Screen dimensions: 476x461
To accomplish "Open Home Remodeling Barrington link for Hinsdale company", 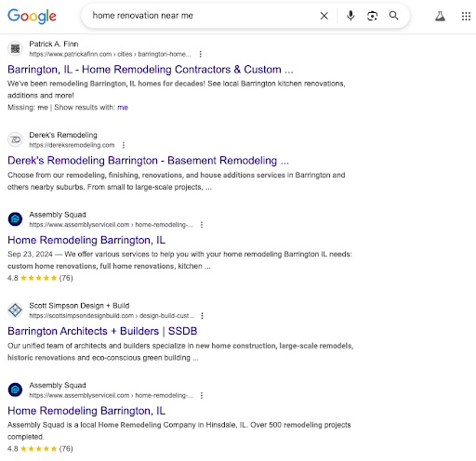I will 86,411.
